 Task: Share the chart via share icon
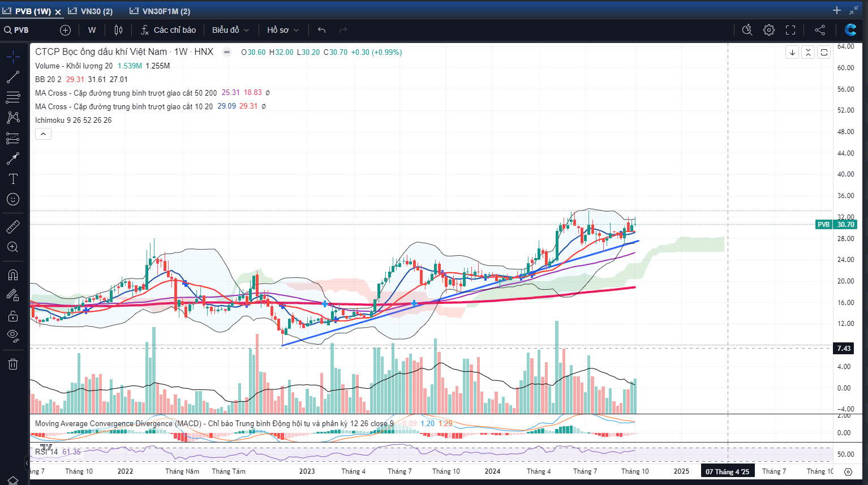(820, 30)
